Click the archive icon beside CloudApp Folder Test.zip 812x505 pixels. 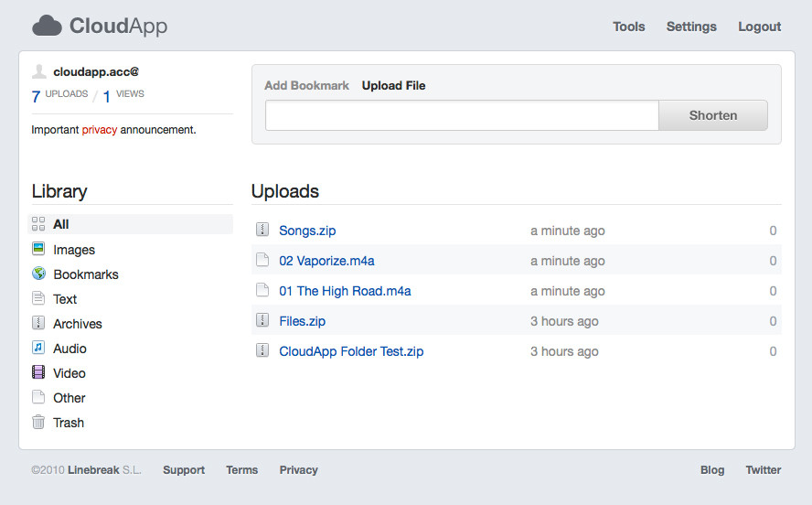click(262, 350)
